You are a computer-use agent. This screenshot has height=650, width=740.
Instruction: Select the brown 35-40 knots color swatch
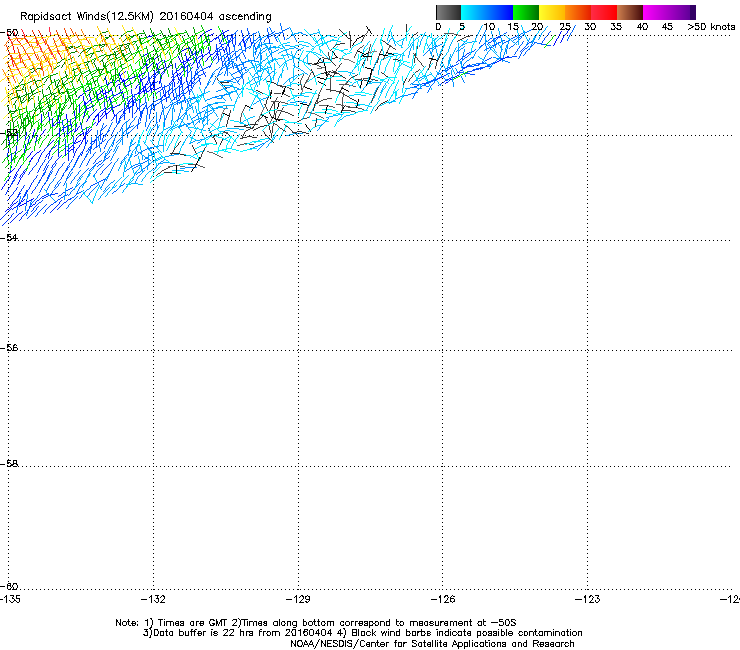click(x=630, y=12)
